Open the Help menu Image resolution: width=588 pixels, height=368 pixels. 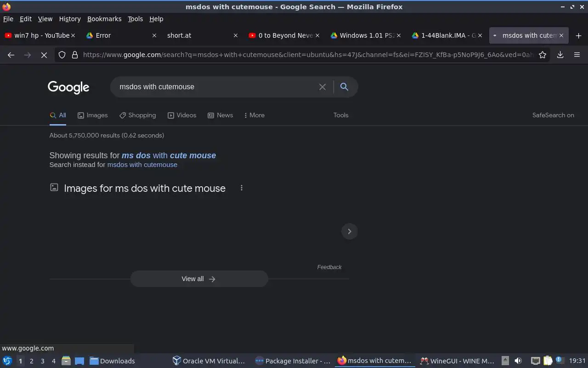156,19
